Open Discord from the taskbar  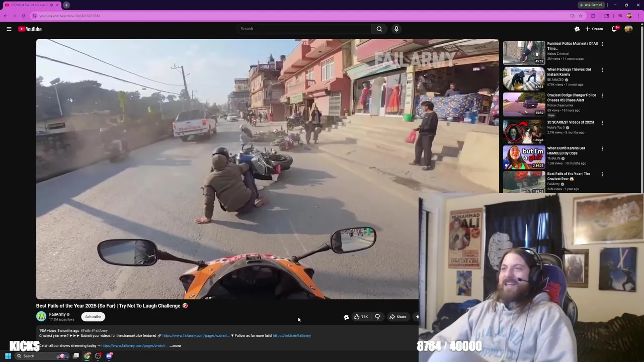pos(109,356)
